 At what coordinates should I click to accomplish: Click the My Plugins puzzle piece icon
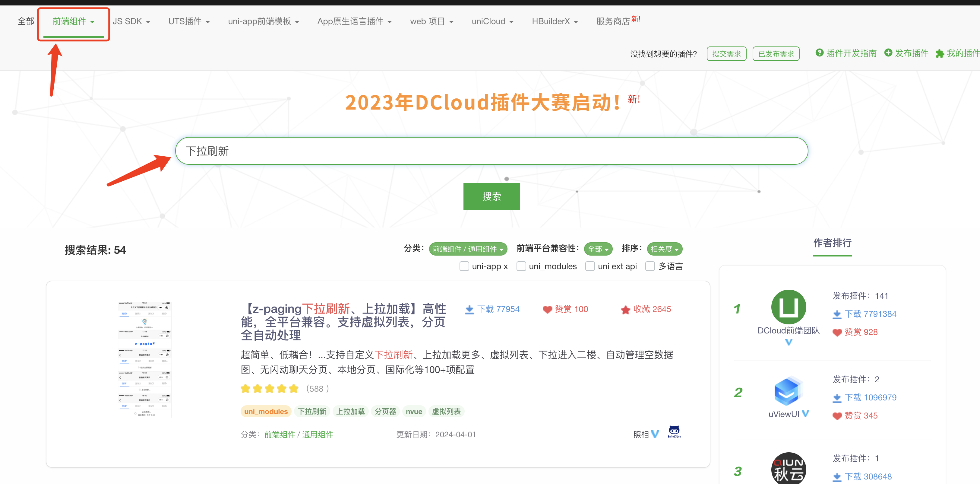(x=940, y=53)
